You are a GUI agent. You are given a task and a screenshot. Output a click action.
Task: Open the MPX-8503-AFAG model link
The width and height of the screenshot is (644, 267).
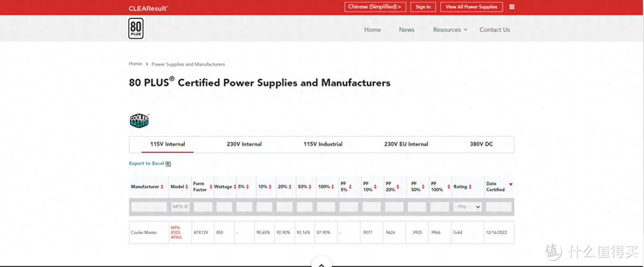(x=176, y=232)
